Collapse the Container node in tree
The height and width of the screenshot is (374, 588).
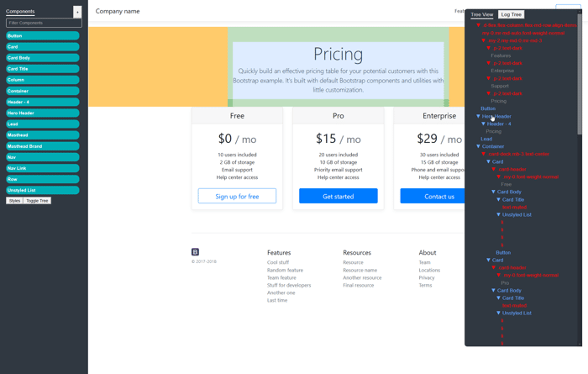click(x=478, y=146)
